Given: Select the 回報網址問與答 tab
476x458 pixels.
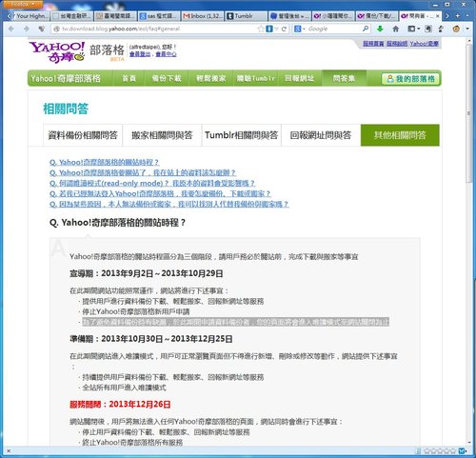Looking at the screenshot, I should coord(321,135).
